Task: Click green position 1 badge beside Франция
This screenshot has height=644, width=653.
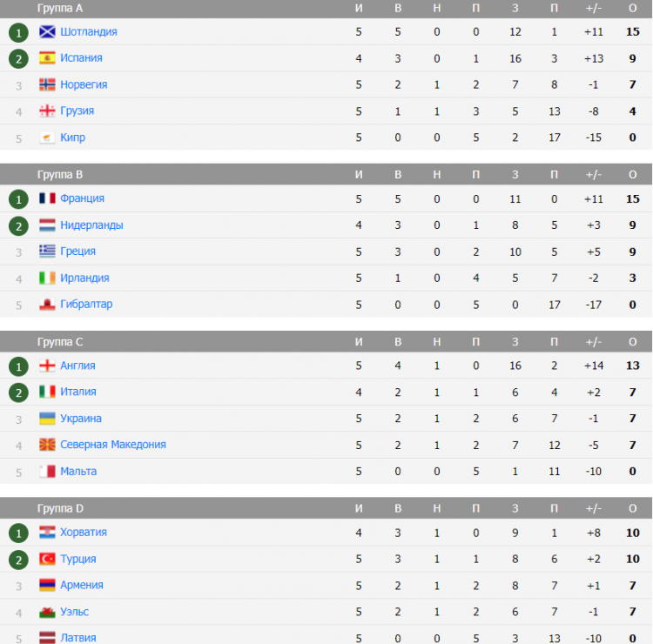Action: [18, 199]
